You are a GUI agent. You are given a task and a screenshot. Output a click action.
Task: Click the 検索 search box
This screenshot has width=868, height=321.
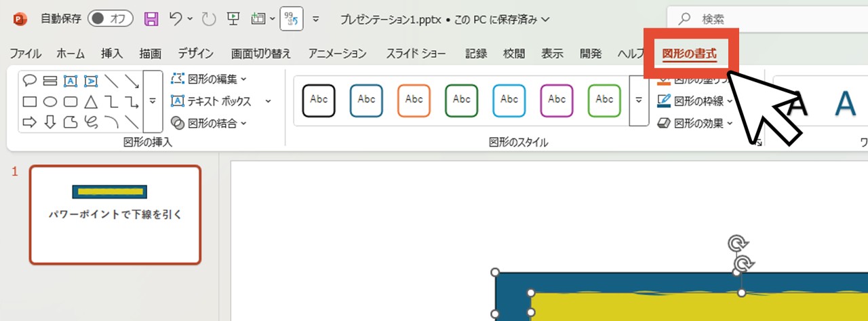pyautogui.click(x=768, y=19)
